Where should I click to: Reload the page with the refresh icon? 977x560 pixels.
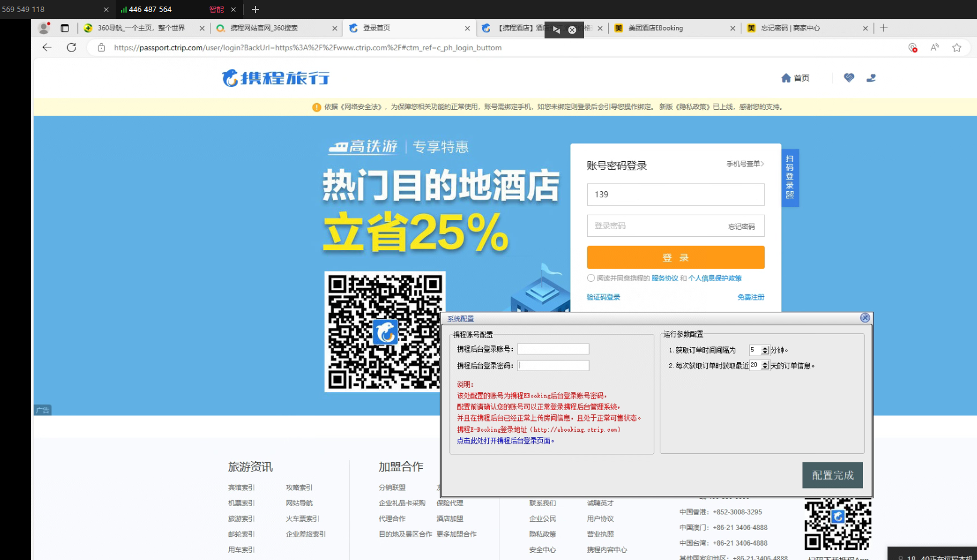pos(71,47)
